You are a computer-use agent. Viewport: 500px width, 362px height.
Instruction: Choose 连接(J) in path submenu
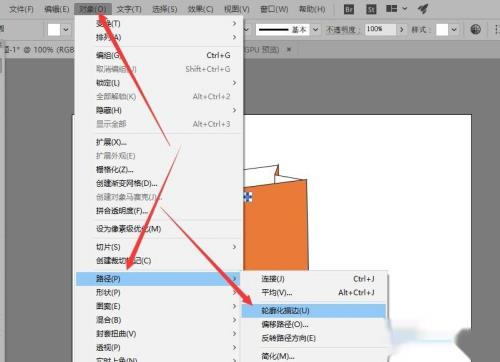tap(314, 279)
